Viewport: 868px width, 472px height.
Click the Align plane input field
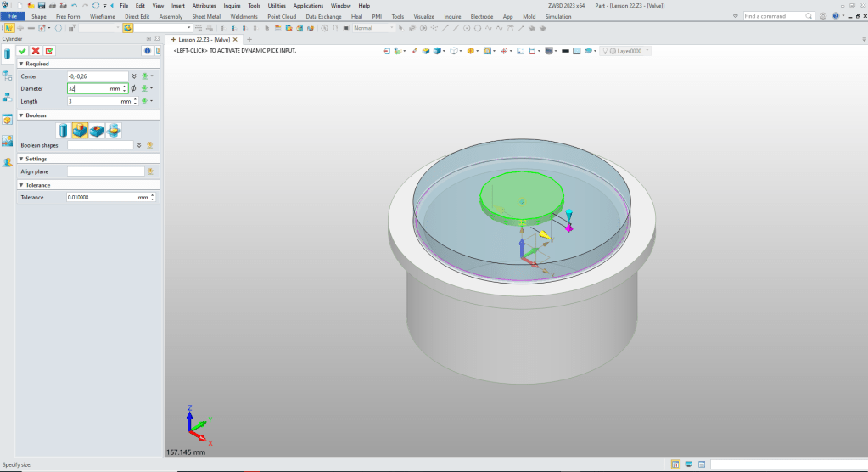pos(105,171)
